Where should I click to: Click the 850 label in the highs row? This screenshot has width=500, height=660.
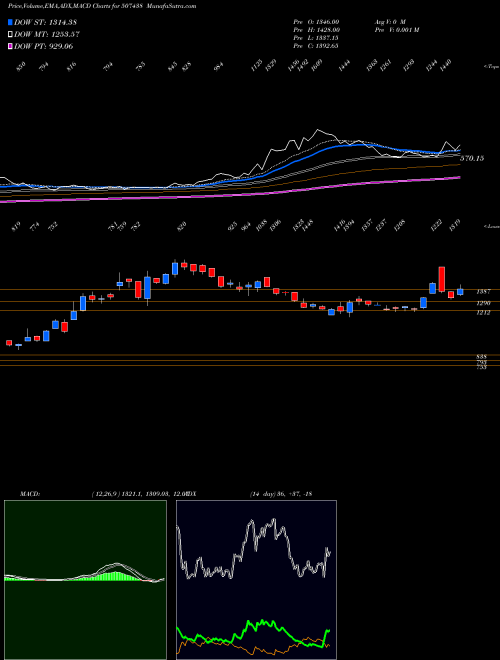[x=21, y=66]
